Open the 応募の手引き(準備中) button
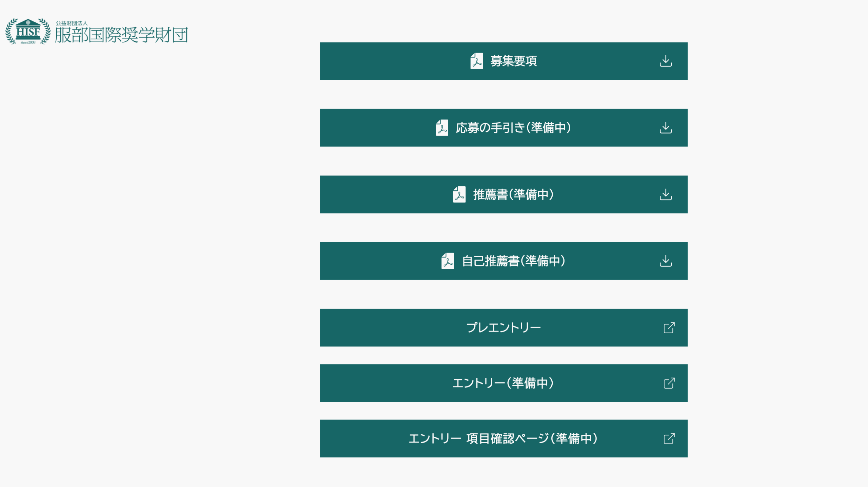This screenshot has height=487, width=868. coord(513,128)
